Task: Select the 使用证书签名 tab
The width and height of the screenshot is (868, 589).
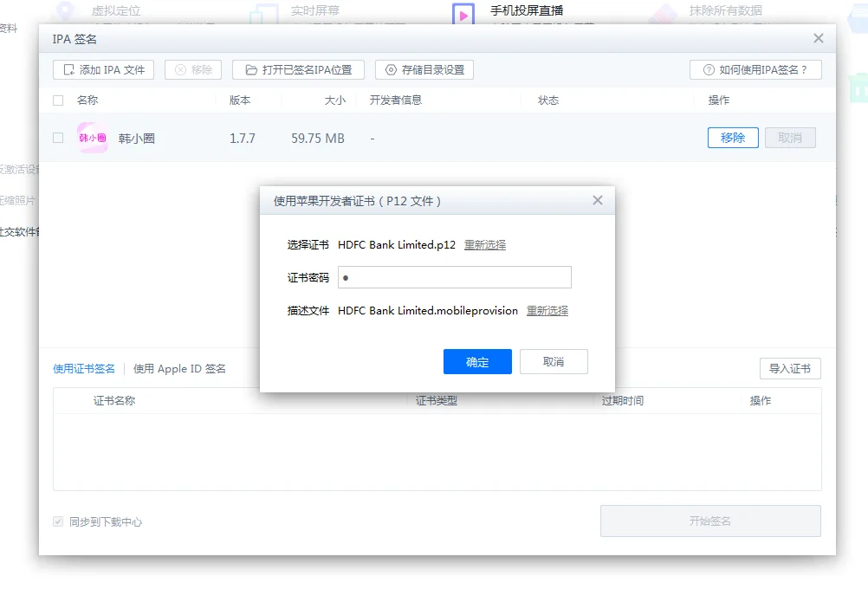Action: point(83,367)
